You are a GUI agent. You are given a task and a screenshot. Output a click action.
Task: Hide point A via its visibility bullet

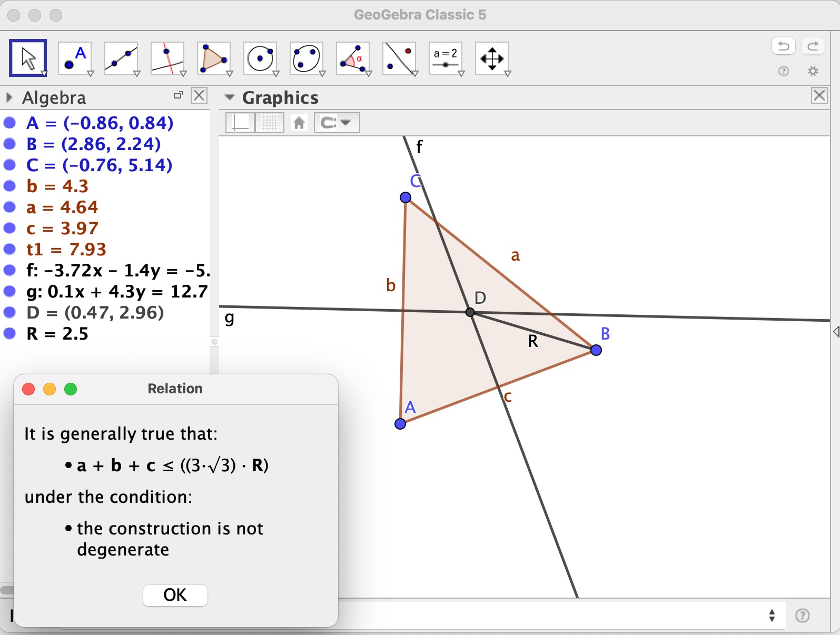pos(9,123)
